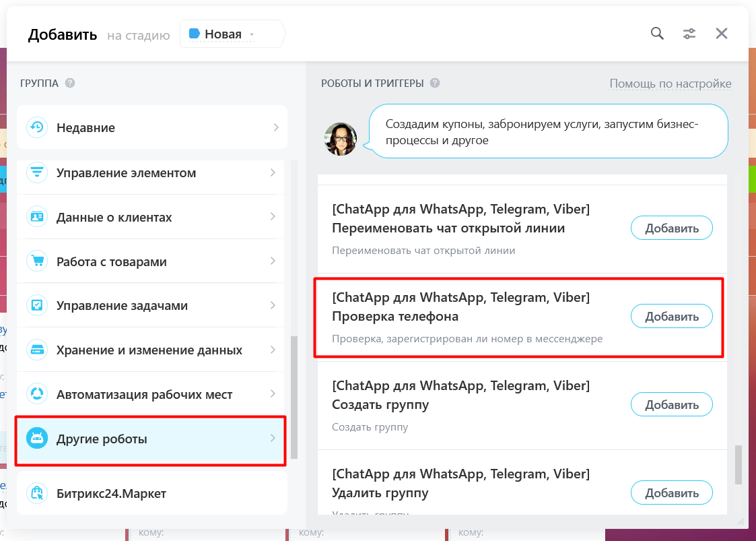Screen dimensions: 756x541
Task: Click the Работа с товарами cart icon
Action: click(37, 261)
